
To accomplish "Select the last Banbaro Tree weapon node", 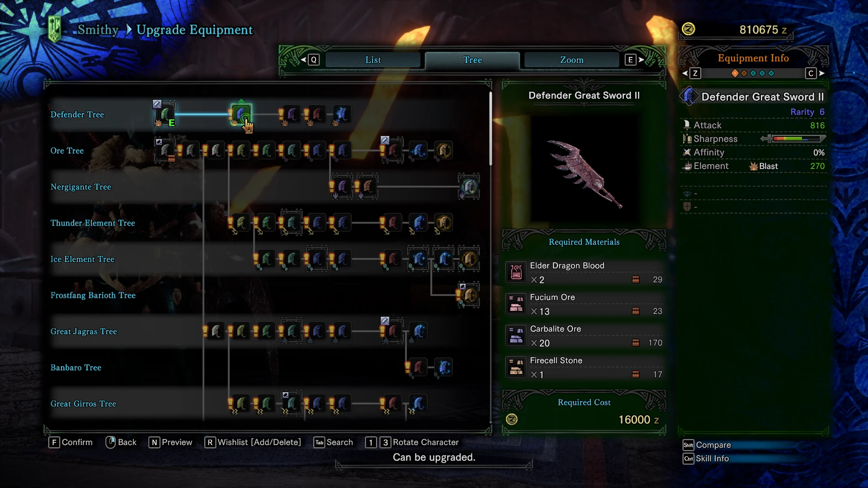I will [443, 367].
